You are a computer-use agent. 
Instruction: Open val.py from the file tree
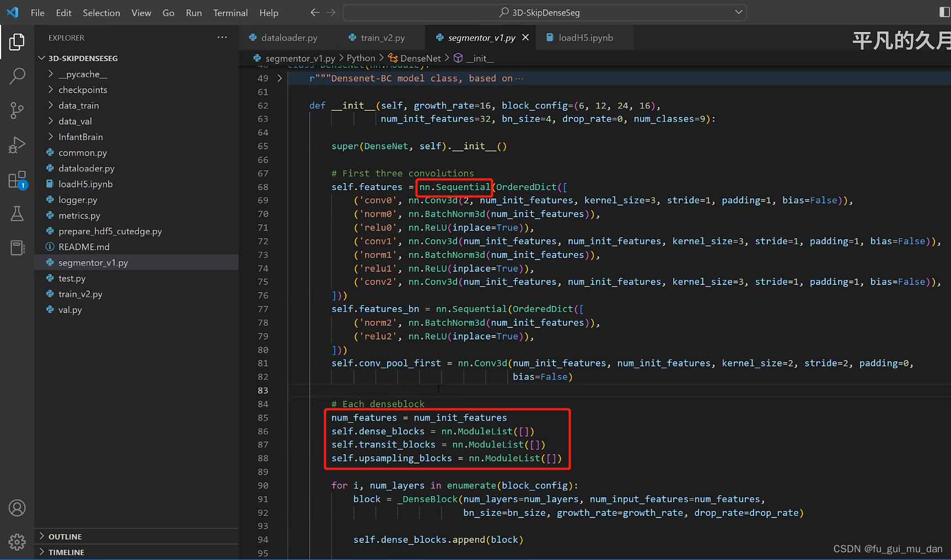70,310
